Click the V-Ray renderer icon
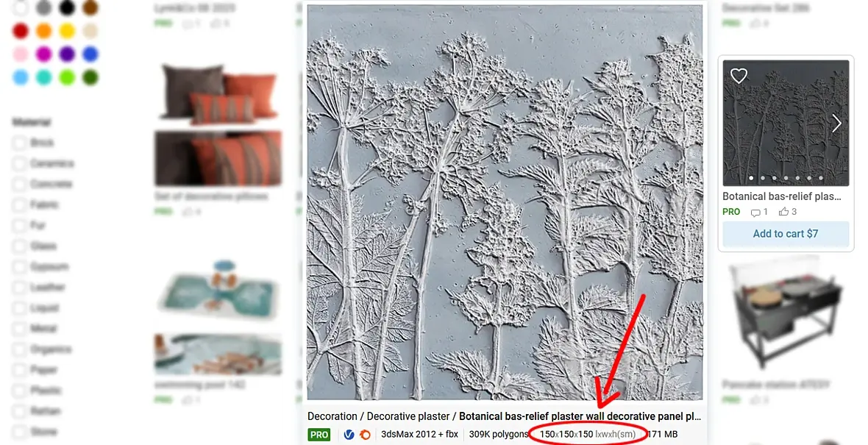 349,435
